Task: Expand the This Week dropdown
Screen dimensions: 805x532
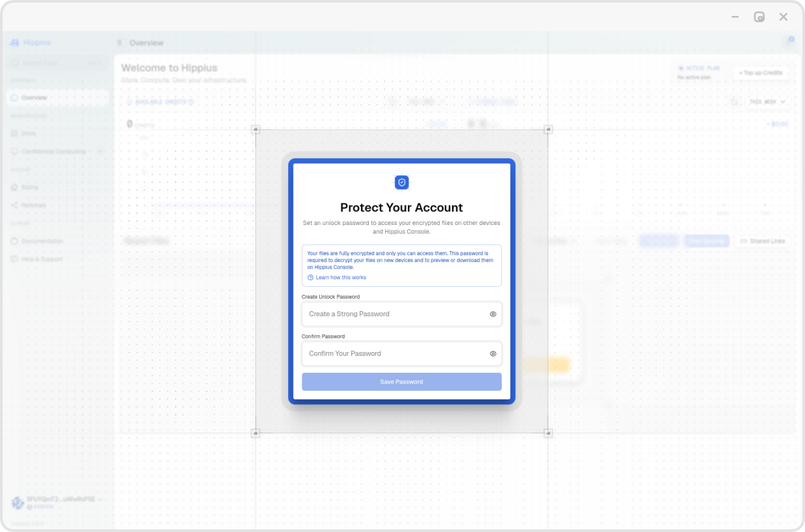Action: (767, 101)
